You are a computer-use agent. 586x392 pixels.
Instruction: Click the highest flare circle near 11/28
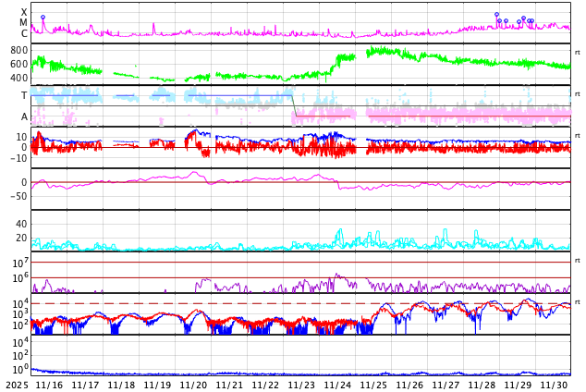496,15
